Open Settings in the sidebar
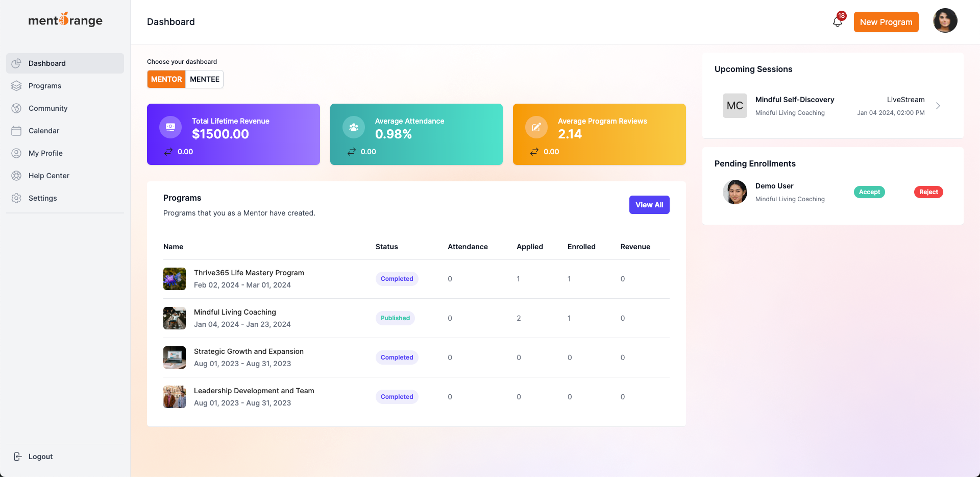The width and height of the screenshot is (980, 477). 65,198
